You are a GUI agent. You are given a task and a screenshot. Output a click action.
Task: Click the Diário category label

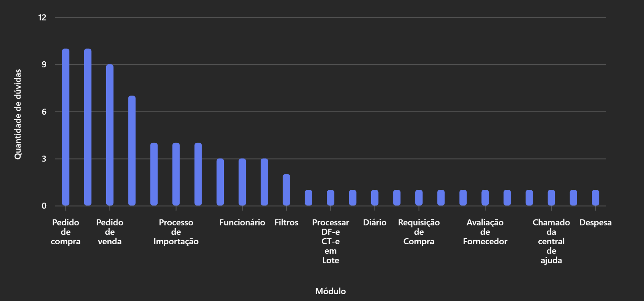point(375,223)
